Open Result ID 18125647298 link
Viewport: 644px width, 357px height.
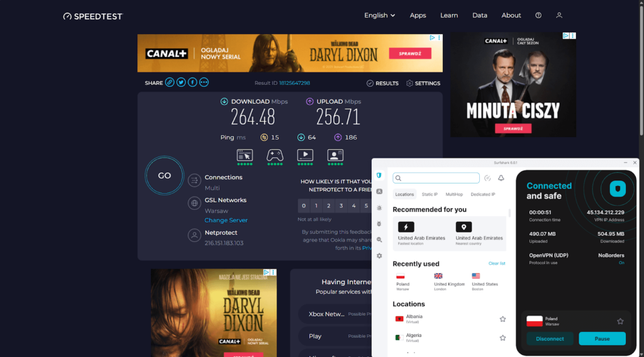(294, 83)
